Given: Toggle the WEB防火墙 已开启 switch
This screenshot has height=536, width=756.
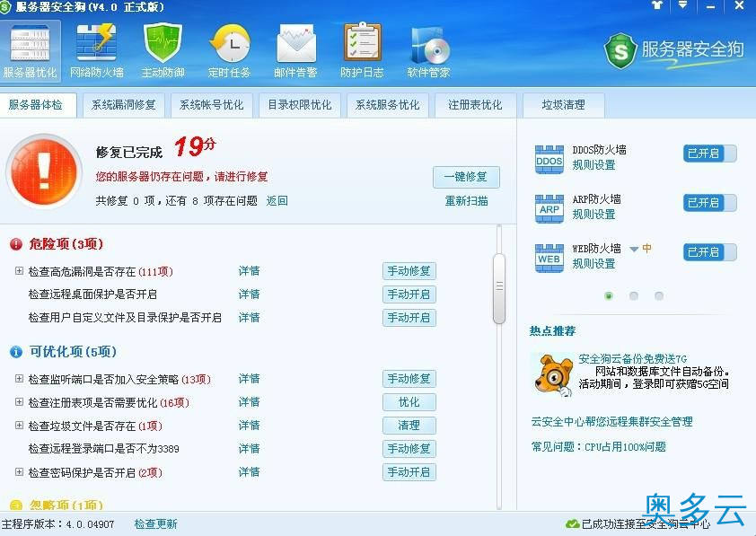Looking at the screenshot, I should 709,252.
